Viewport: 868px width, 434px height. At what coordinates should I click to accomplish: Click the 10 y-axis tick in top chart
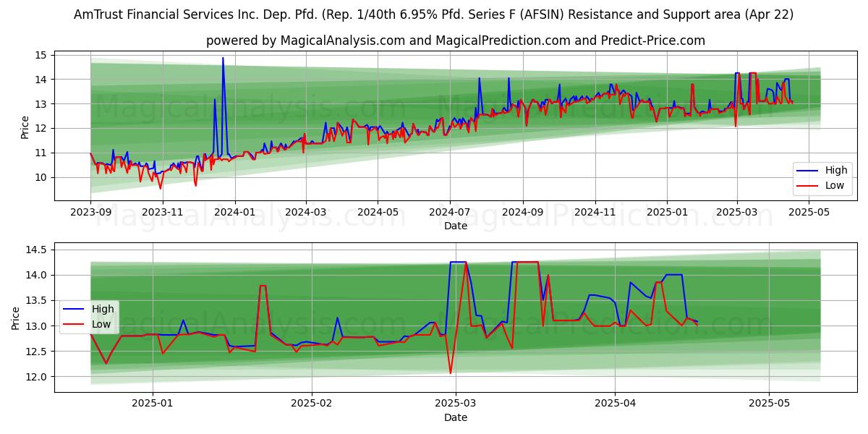[41, 177]
